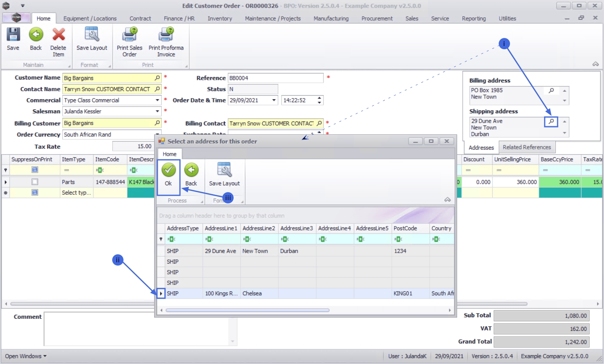Confirm address with Ok in dialog

click(168, 175)
